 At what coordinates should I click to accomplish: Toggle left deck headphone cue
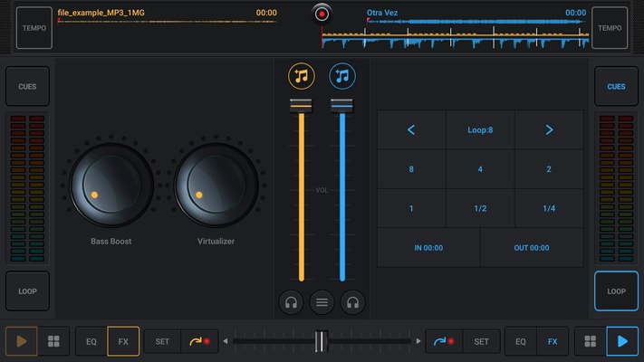[x=291, y=302]
